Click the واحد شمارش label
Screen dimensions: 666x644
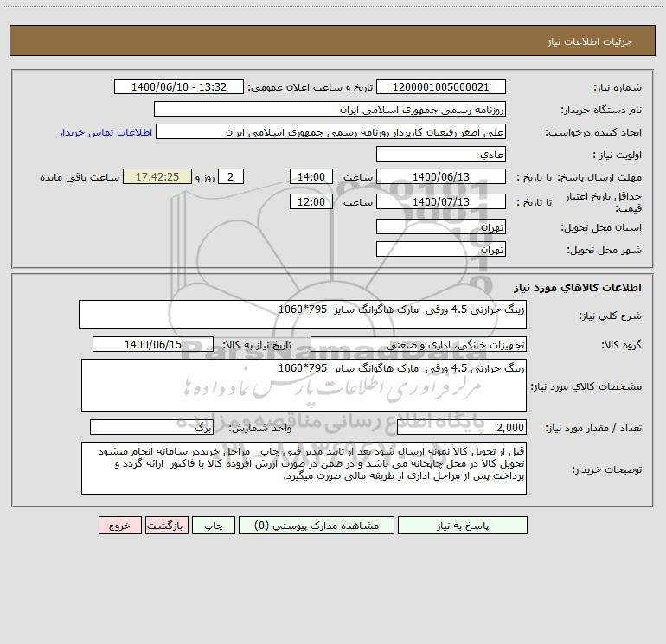pos(260,429)
